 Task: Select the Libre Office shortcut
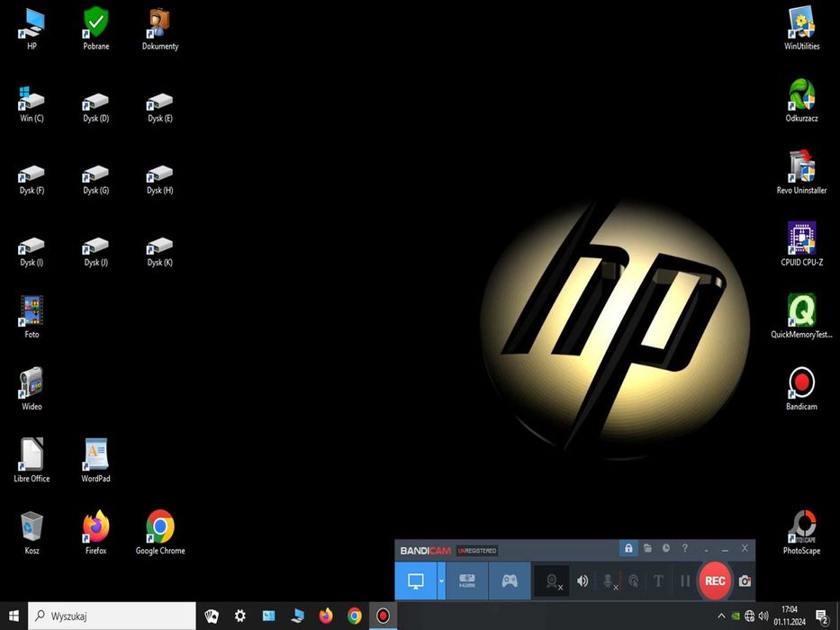pyautogui.click(x=32, y=461)
